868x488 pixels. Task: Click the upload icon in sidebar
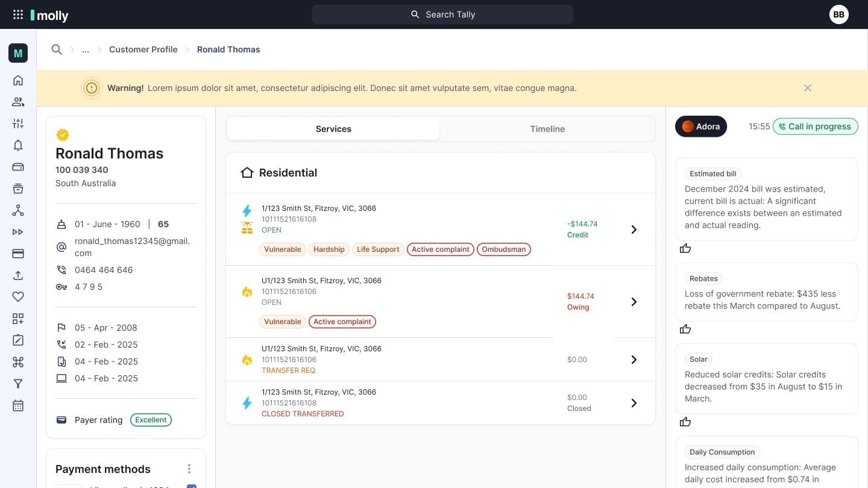pyautogui.click(x=18, y=275)
